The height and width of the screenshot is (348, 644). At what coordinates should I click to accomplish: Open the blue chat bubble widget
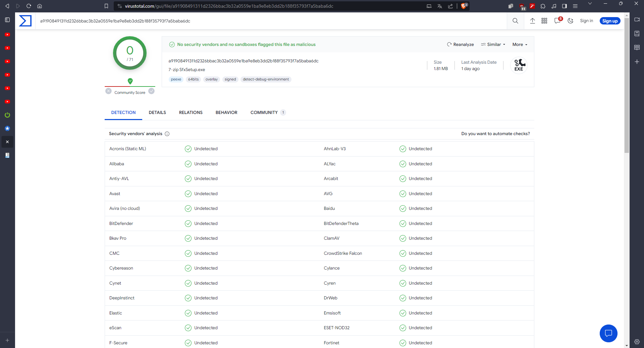click(608, 333)
